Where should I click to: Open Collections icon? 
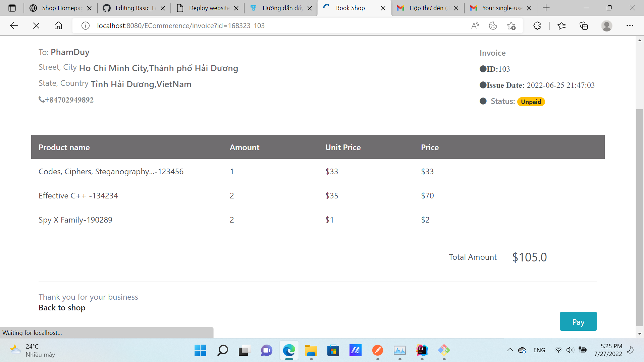(584, 25)
